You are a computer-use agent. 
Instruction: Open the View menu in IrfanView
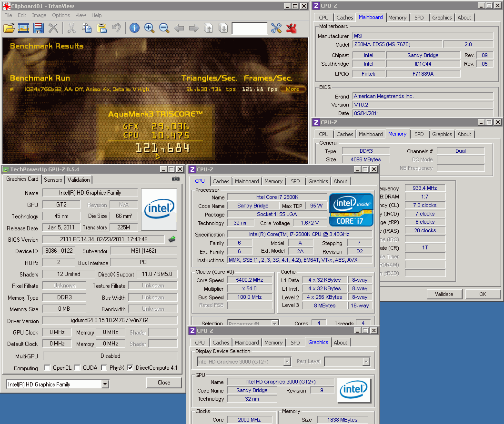[81, 15]
